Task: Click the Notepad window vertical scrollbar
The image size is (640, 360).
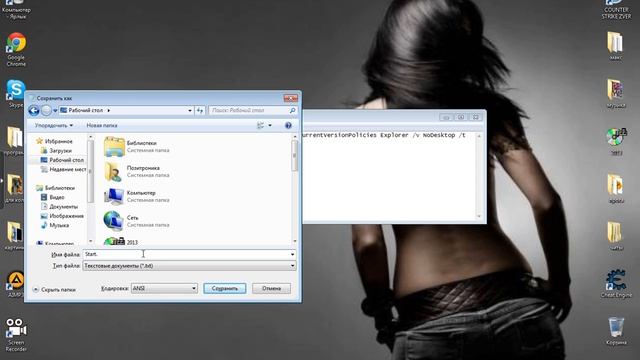Action: (479, 176)
